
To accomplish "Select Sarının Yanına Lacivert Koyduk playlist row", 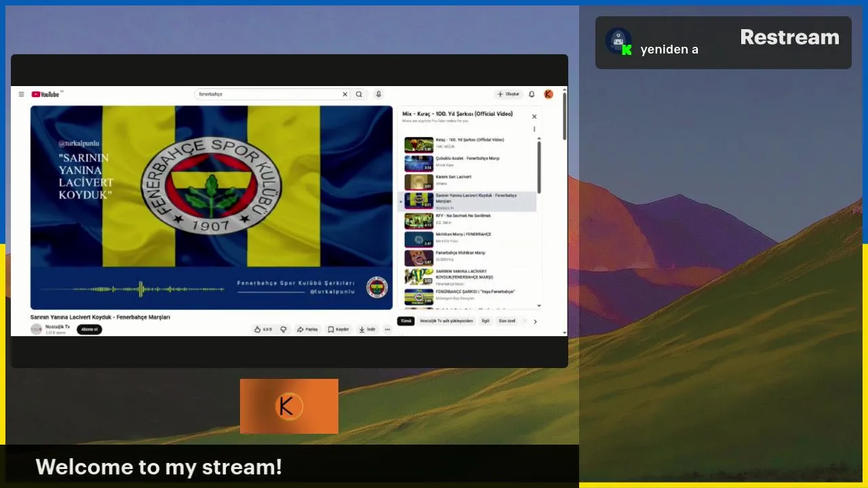I will click(x=468, y=201).
